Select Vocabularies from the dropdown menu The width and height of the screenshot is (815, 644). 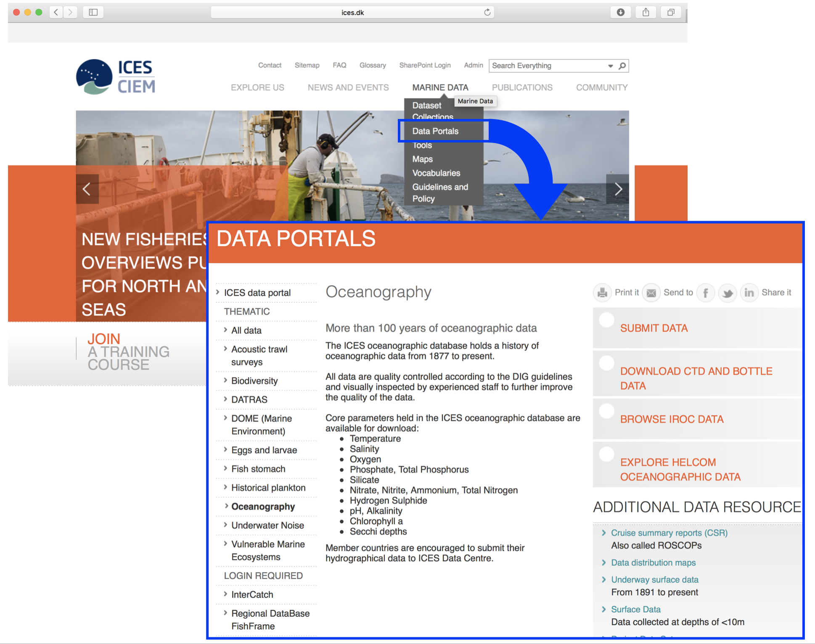click(x=436, y=173)
